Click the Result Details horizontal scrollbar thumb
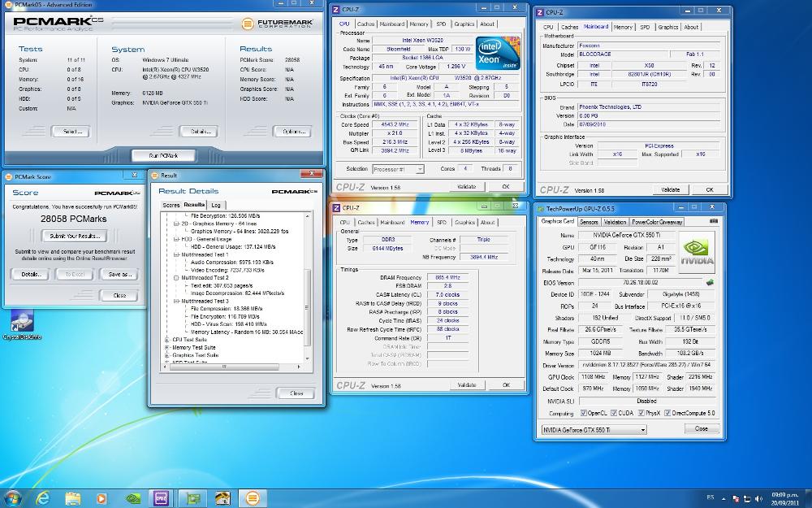Image resolution: width=812 pixels, height=508 pixels. (224, 367)
